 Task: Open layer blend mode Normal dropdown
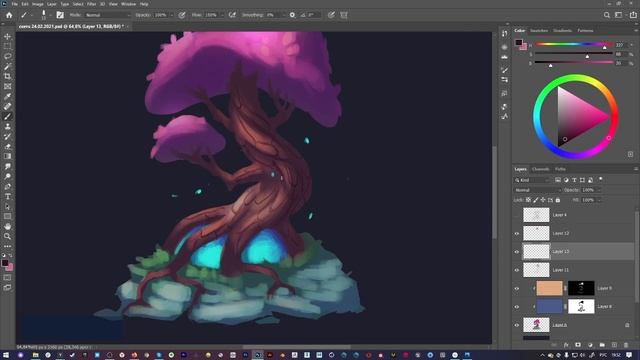(x=538, y=190)
